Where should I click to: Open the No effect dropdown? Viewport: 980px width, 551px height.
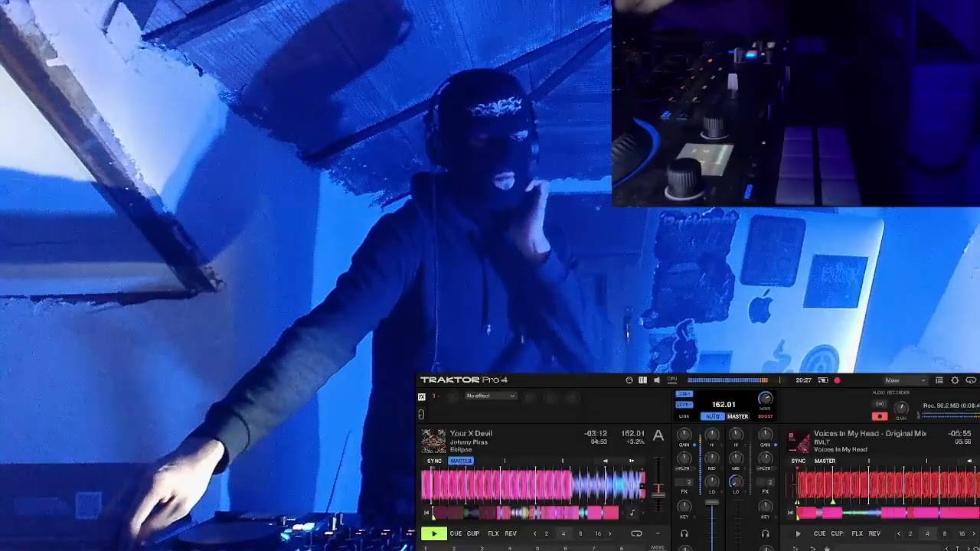click(491, 396)
